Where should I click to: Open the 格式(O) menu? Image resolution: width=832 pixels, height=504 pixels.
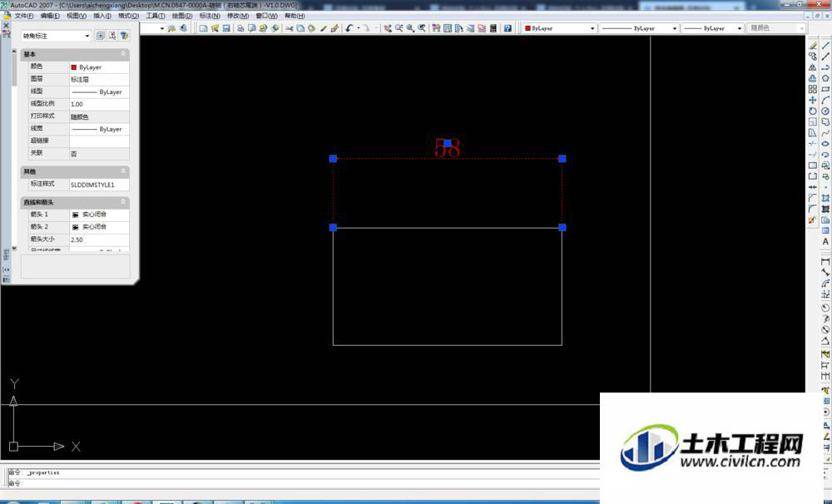pyautogui.click(x=128, y=16)
